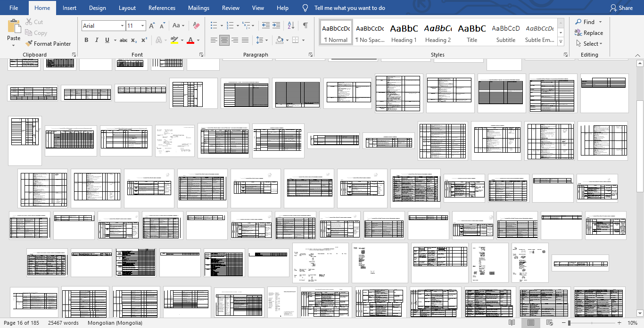Open the Arial font name dropdown
644x328 pixels.
pos(122,26)
